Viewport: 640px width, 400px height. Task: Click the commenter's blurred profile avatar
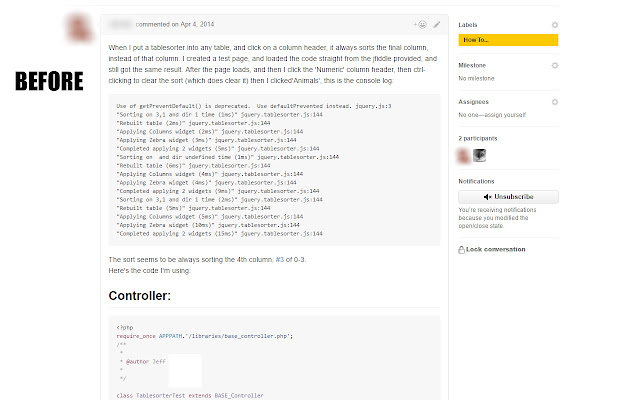[x=79, y=28]
